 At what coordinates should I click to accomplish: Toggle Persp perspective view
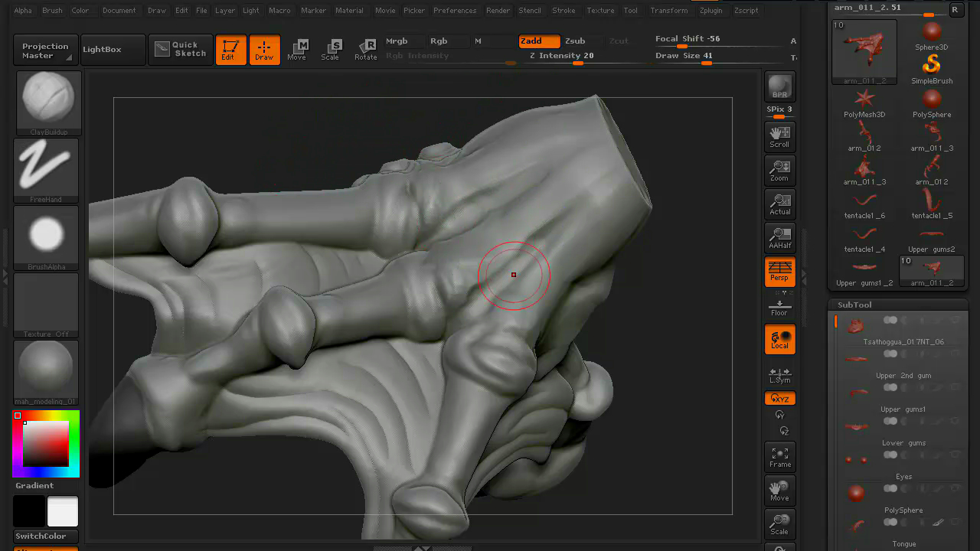tap(779, 272)
